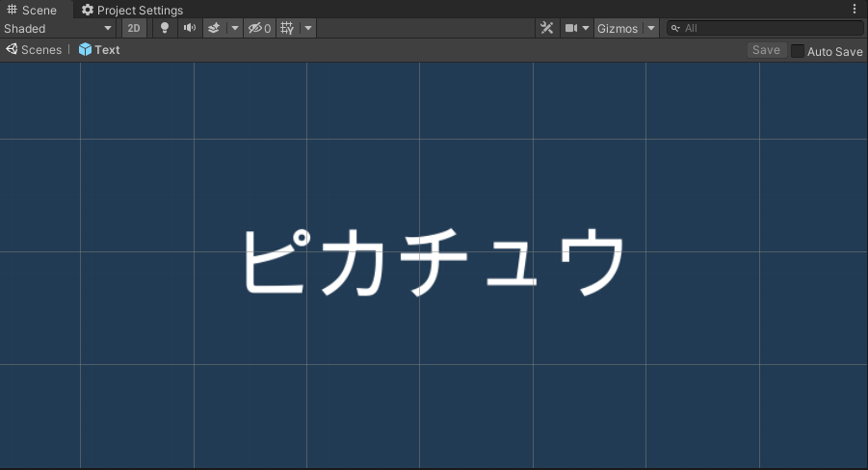Expand camera settings dropdown arrow
868x470 pixels.
coord(586,28)
